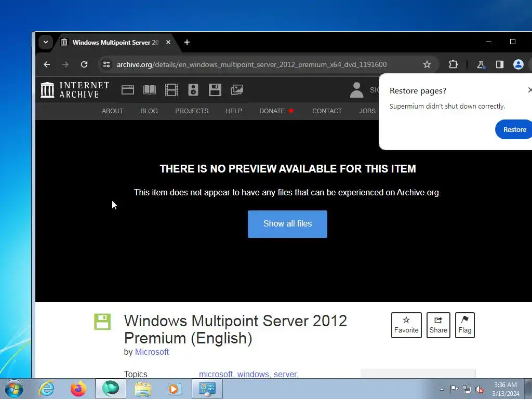Open the tab search dropdown arrow

pos(46,42)
